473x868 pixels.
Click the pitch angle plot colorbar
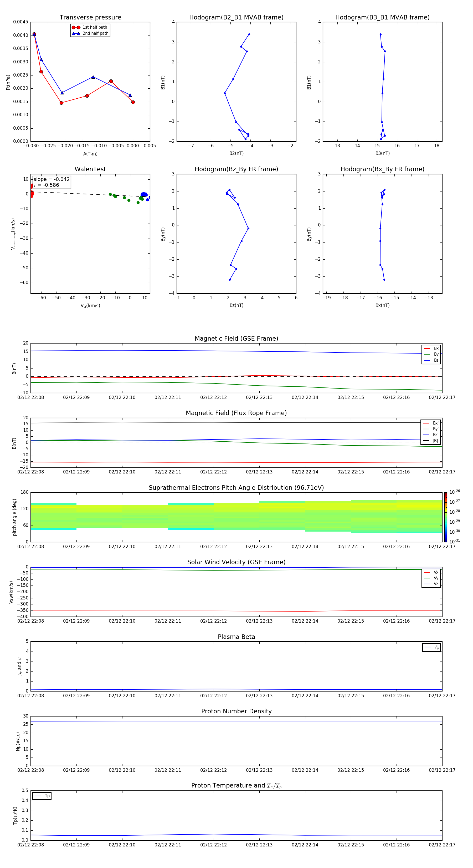pos(446,517)
